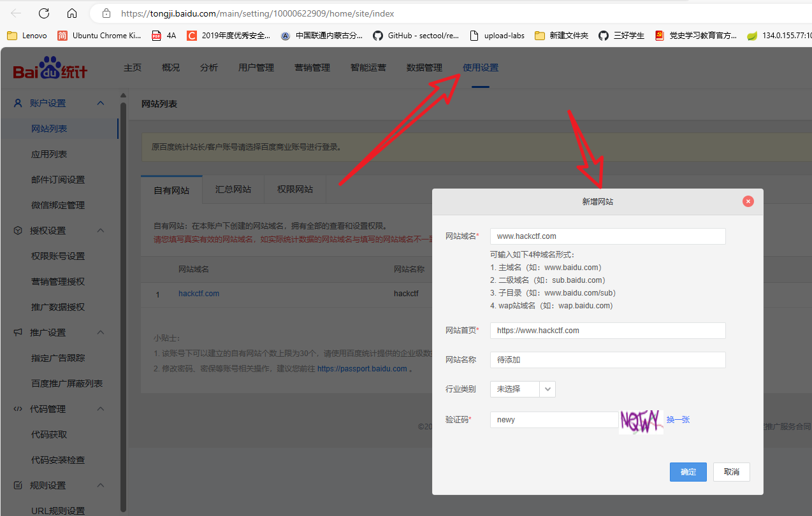
Task: Click the browser address bar URL
Action: (x=257, y=13)
